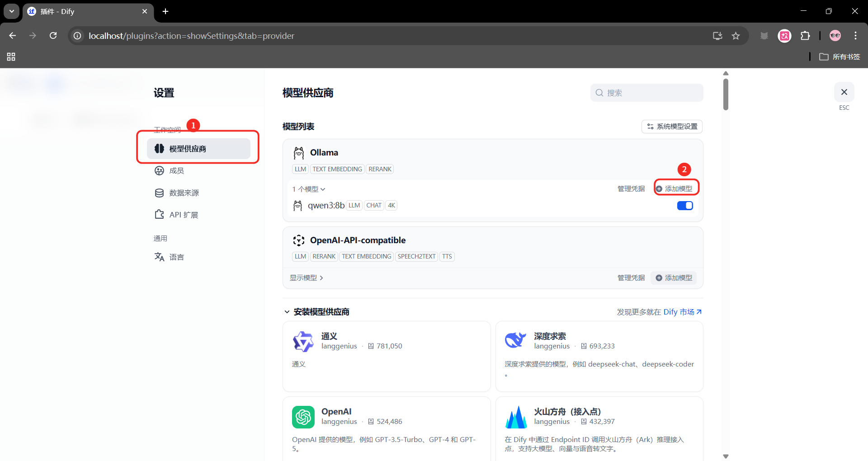
Task: Click the 语言 translate icon in sidebar
Action: point(159,257)
